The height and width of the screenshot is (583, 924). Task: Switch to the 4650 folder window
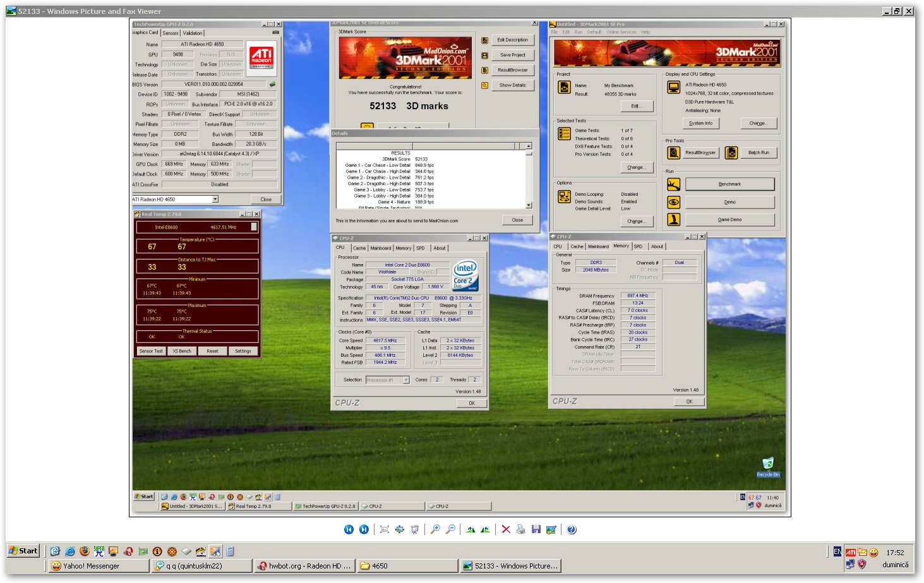407,566
